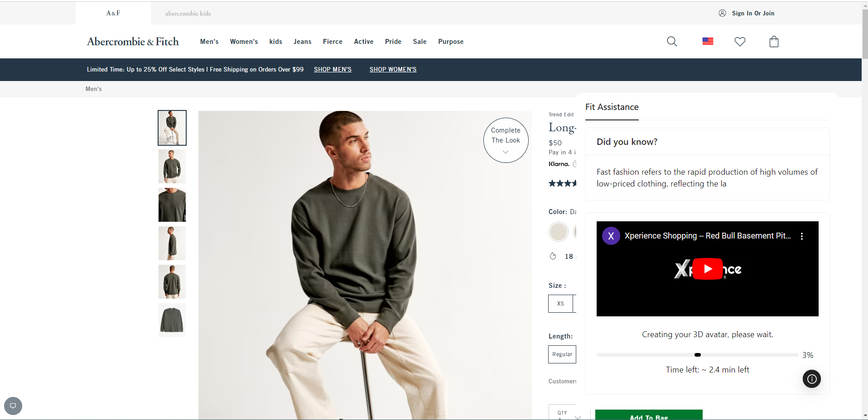Screen dimensions: 868x420
Task: Open the Pride navigation menu
Action: click(x=393, y=42)
